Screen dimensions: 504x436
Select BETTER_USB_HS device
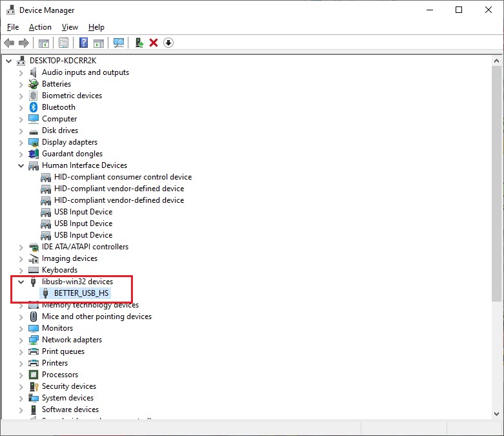tap(81, 293)
